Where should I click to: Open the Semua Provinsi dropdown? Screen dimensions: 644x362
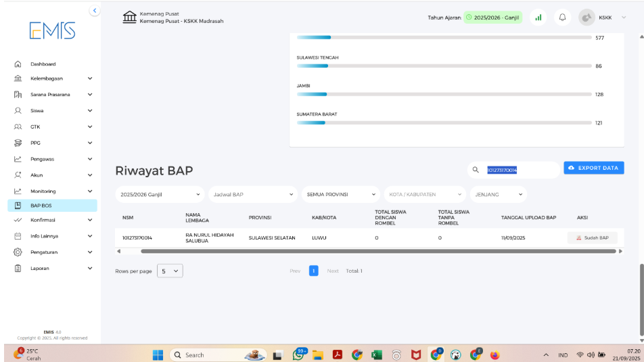[341, 194]
